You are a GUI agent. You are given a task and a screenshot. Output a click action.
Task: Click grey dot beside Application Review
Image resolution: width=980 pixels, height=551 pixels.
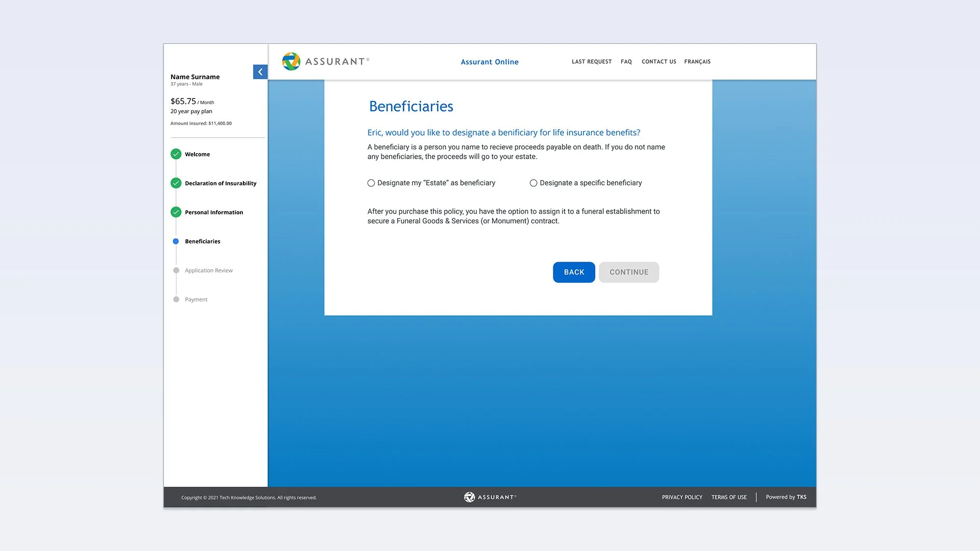coord(176,270)
